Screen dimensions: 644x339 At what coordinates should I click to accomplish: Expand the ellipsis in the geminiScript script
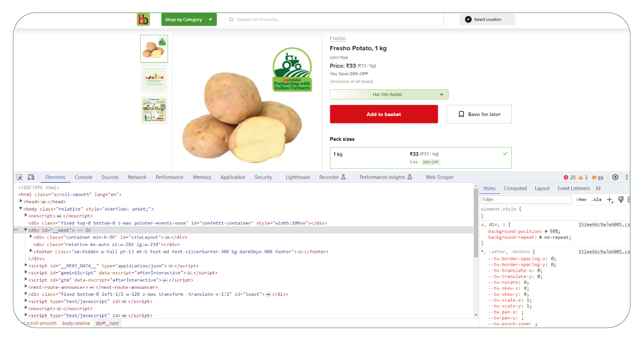[190, 273]
